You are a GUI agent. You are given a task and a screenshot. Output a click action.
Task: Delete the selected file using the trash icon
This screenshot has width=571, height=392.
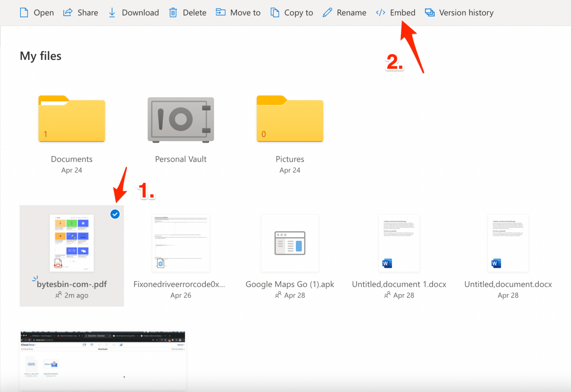[173, 12]
